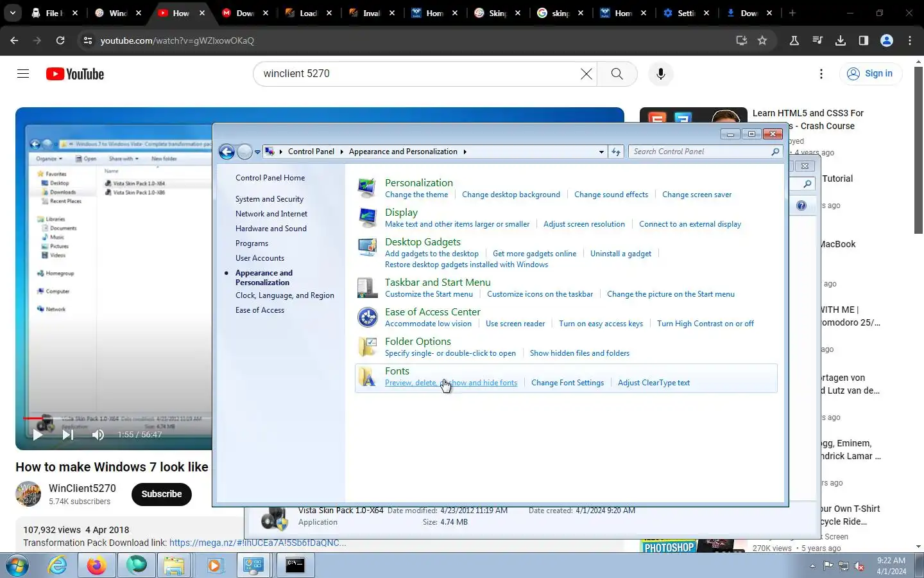Go back in the Control Panel window
The image size is (924, 578).
point(227,152)
